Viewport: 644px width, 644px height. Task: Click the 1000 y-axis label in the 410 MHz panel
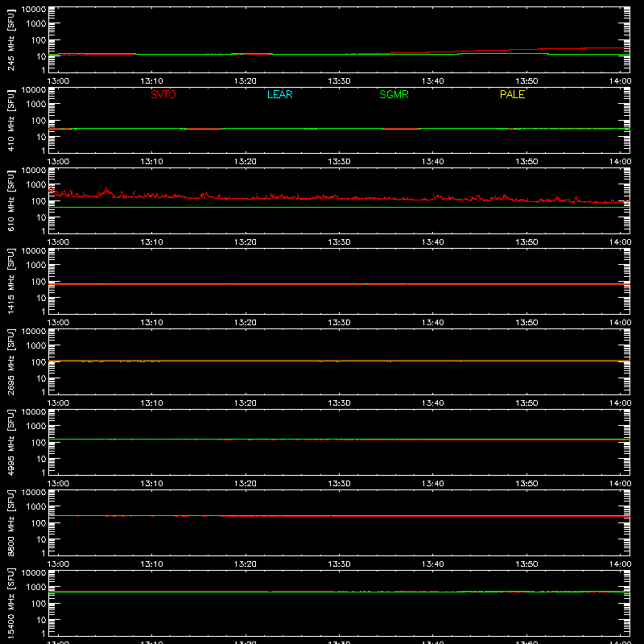coord(36,104)
